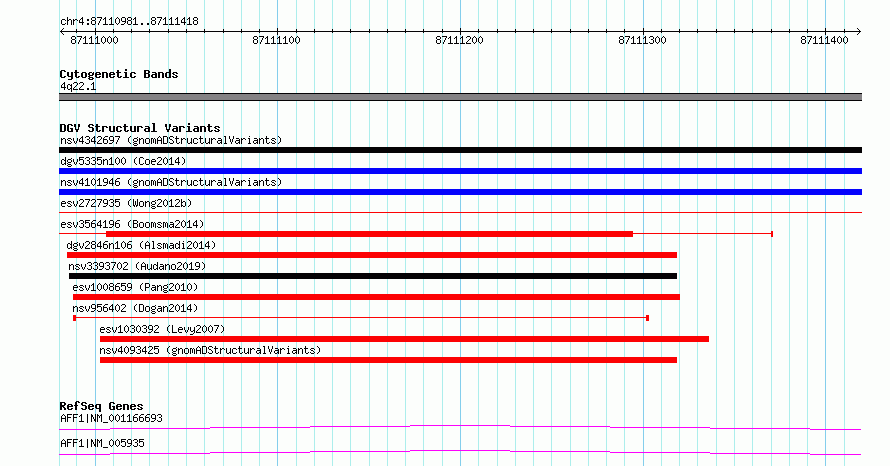Image resolution: width=890 pixels, height=466 pixels.
Task: Select the RefSeq Genes track title
Action: click(x=102, y=406)
